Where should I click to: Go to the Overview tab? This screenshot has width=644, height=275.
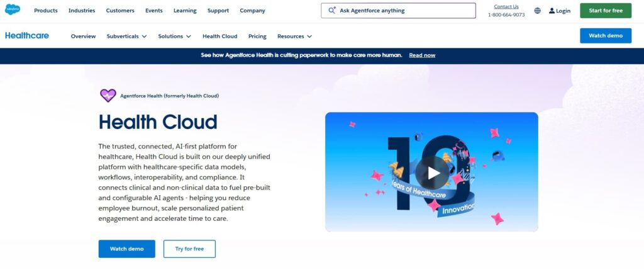tap(83, 36)
